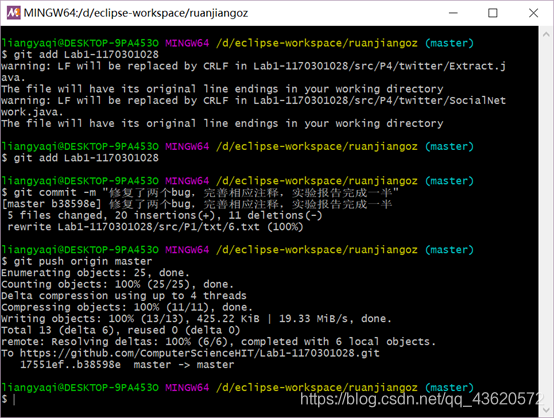
Task: Click the 'Writing objects: 100% (13/13)' line
Action: tap(196, 318)
